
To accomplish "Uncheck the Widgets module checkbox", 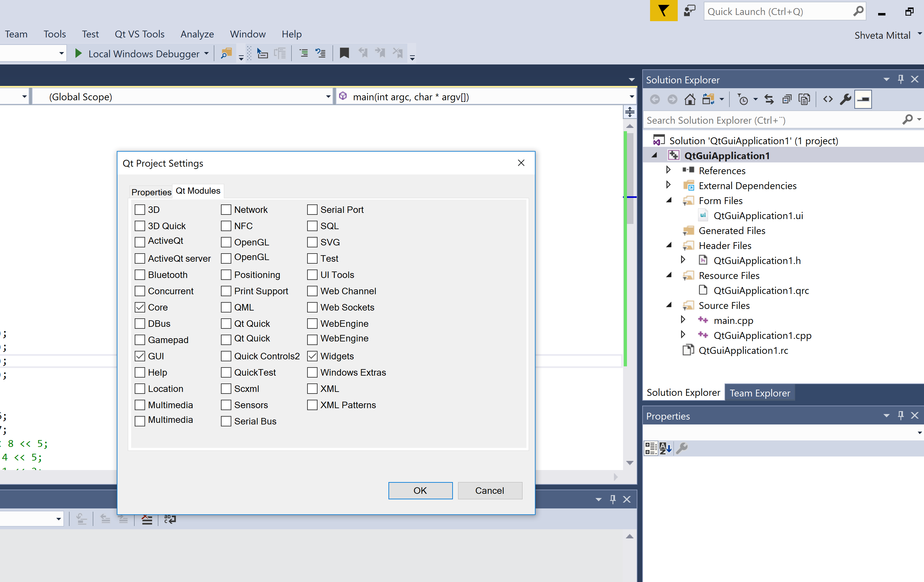I will (x=312, y=356).
